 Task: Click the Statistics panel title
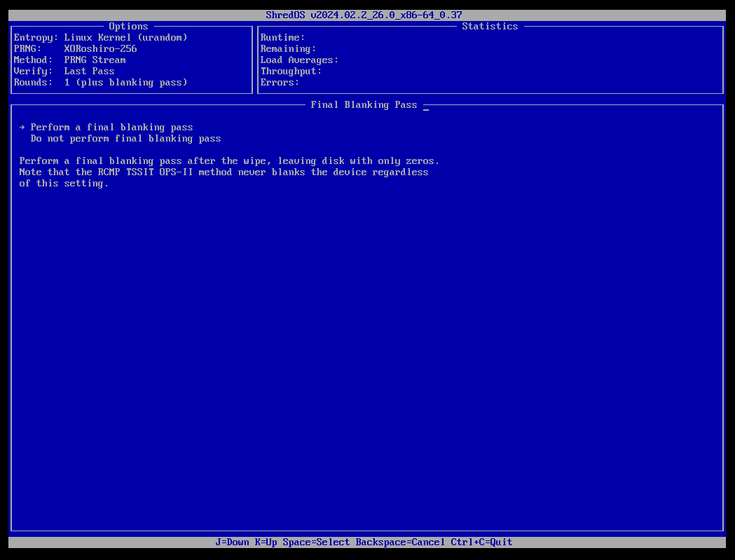[490, 26]
